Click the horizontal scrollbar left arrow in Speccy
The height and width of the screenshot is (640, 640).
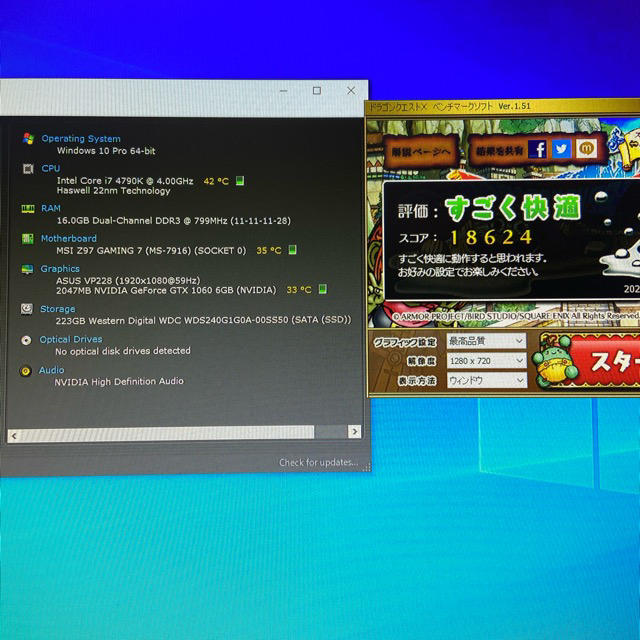[x=14, y=436]
